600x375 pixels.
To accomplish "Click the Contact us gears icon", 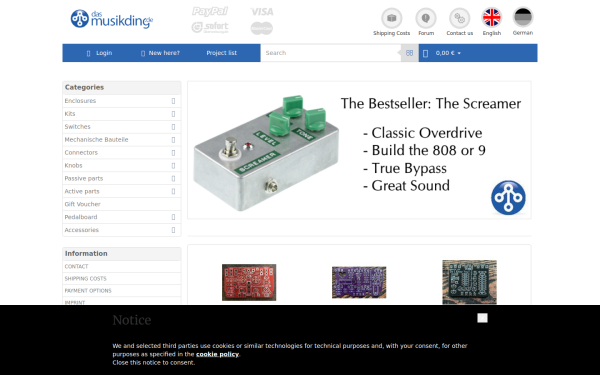I will [459, 18].
